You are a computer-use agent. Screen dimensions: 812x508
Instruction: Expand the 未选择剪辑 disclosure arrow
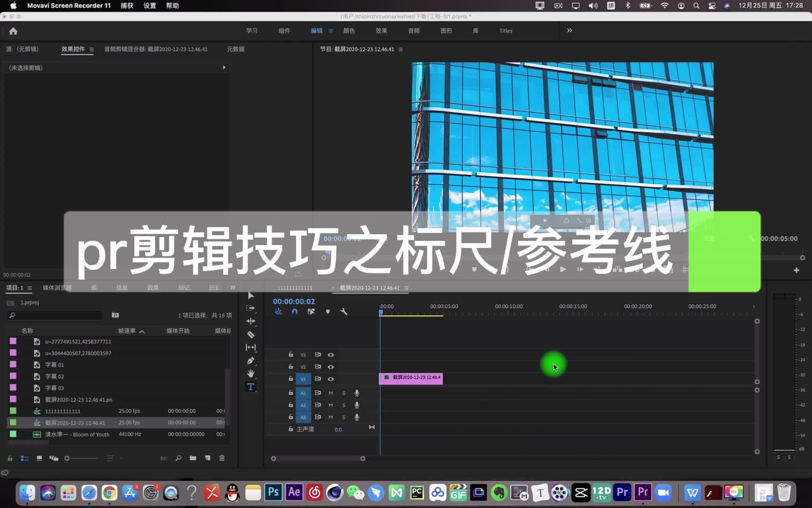(x=224, y=68)
